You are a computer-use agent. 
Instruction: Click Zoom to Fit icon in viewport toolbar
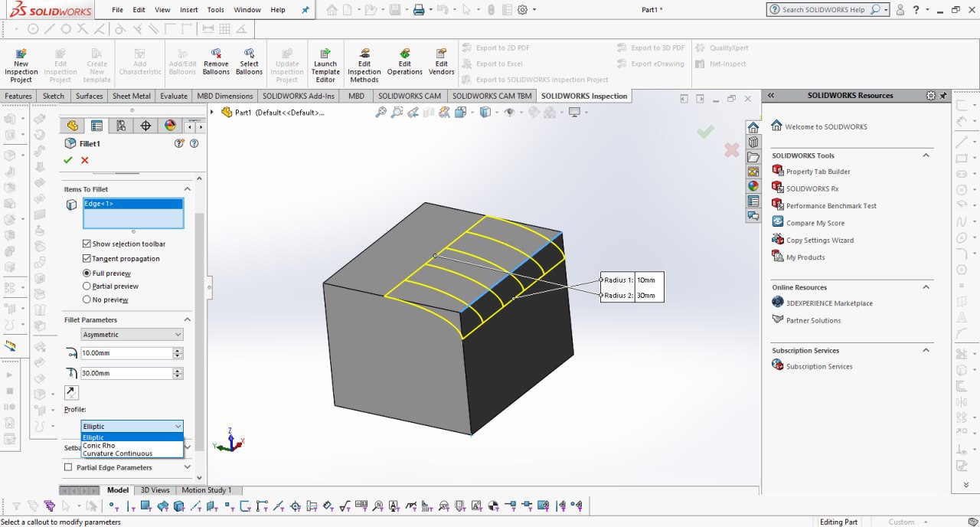tap(381, 112)
